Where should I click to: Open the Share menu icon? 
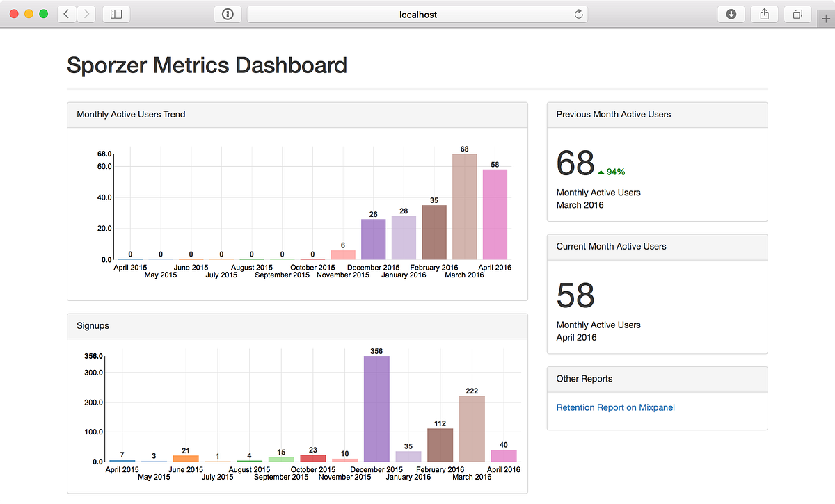[x=764, y=13]
